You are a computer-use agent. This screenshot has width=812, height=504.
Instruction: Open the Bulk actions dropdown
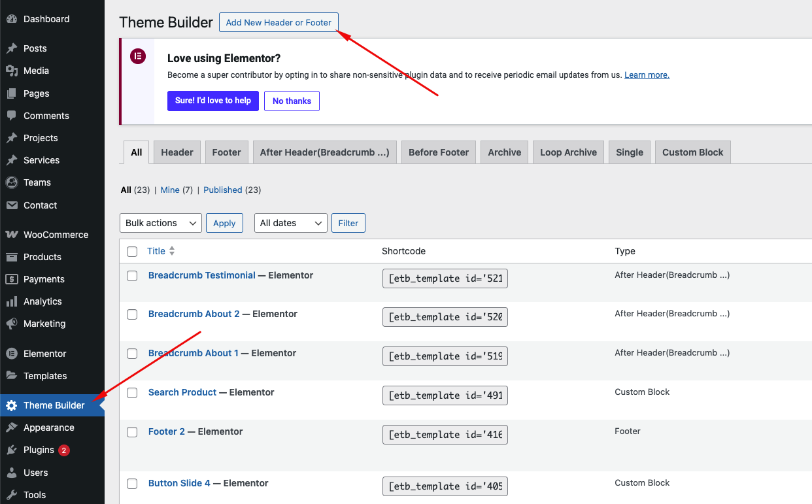tap(161, 223)
